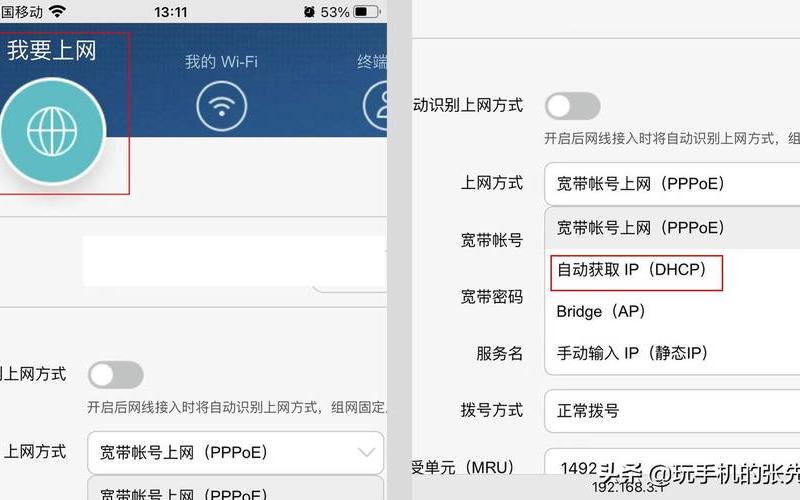The width and height of the screenshot is (800, 500).
Task: Expand the left 上网方式 dropdown chevron
Action: [x=367, y=453]
